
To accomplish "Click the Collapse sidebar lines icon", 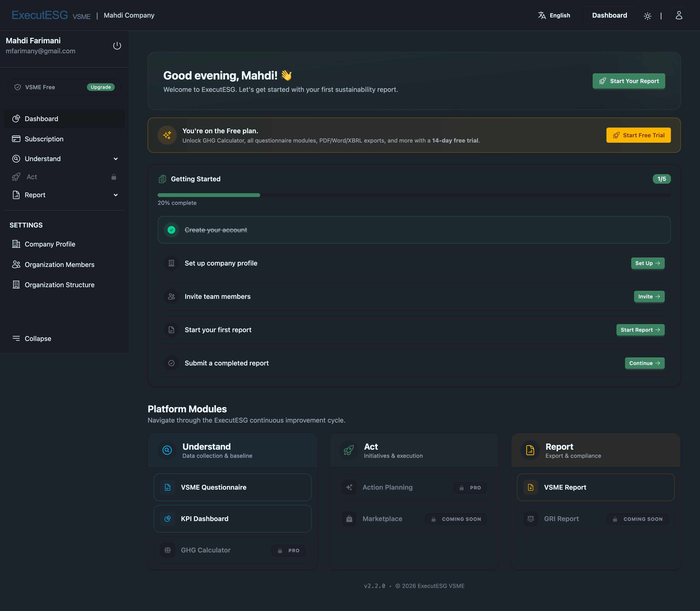I will (x=16, y=338).
